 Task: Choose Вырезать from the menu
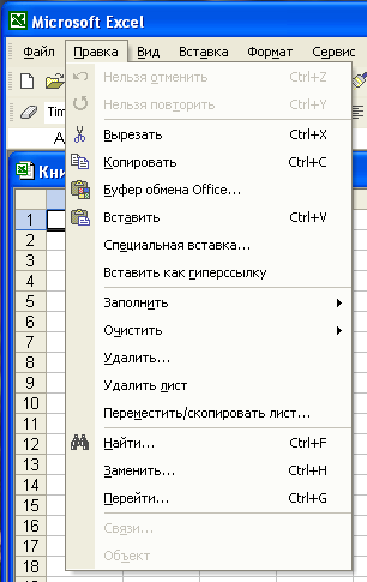click(209, 134)
